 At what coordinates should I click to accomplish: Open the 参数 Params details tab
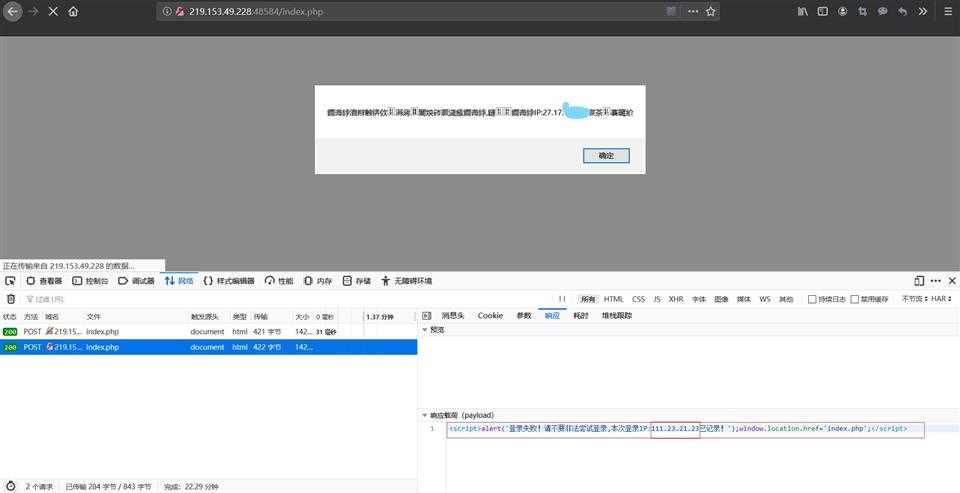(x=523, y=316)
